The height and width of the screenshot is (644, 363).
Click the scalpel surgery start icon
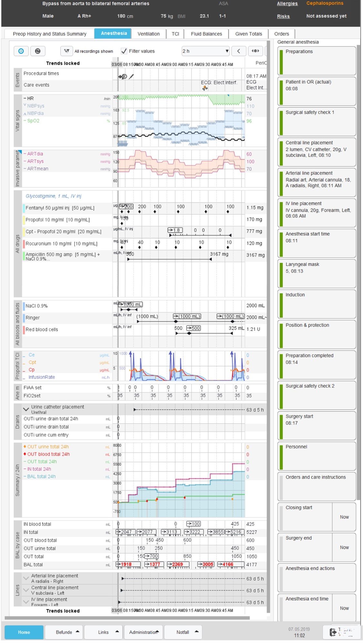point(131,76)
